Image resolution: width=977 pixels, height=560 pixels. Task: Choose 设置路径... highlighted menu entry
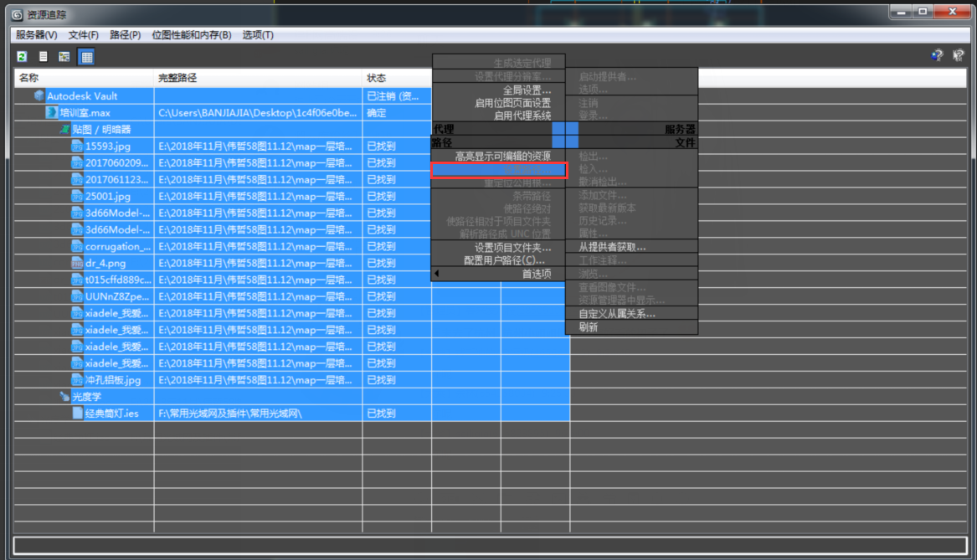(498, 170)
